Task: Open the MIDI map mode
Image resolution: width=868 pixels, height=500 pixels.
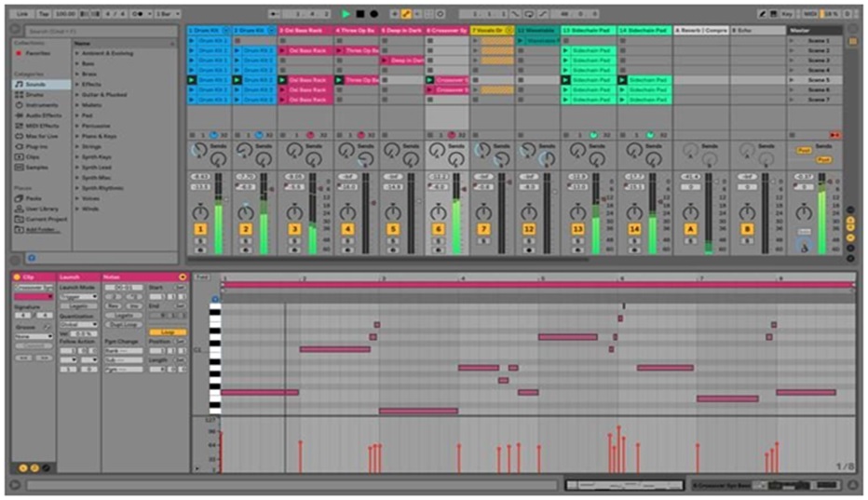Action: click(x=810, y=14)
